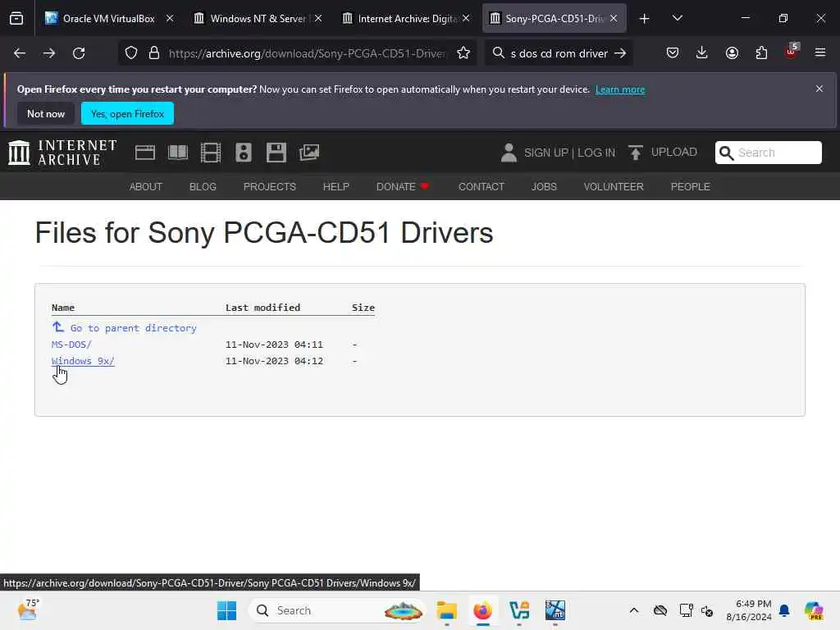Open the Internet Archive software icon

click(276, 153)
